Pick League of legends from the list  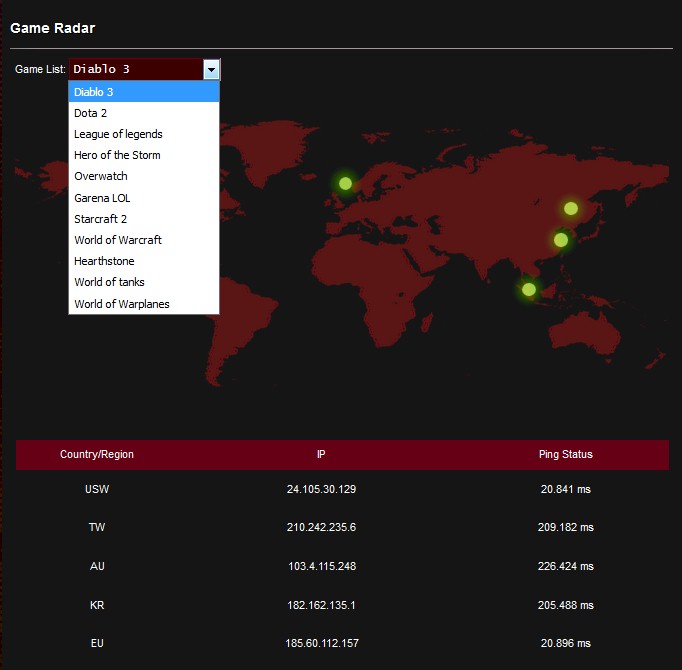144,134
